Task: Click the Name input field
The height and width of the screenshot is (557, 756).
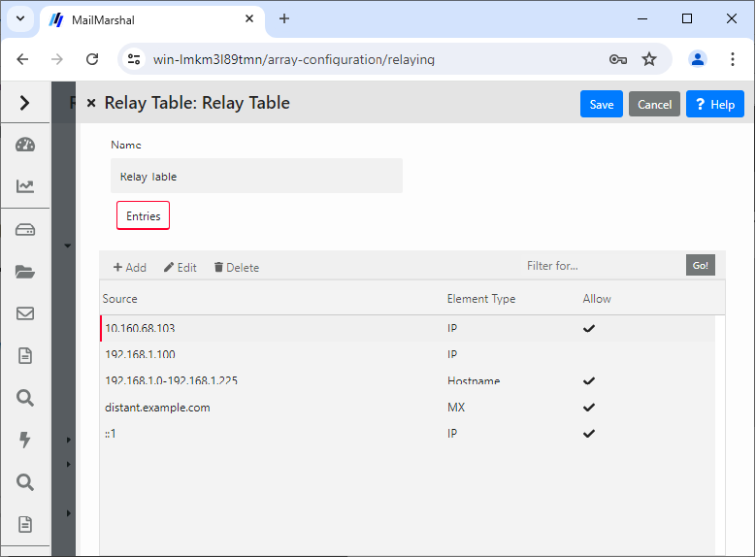Action: pyautogui.click(x=256, y=176)
